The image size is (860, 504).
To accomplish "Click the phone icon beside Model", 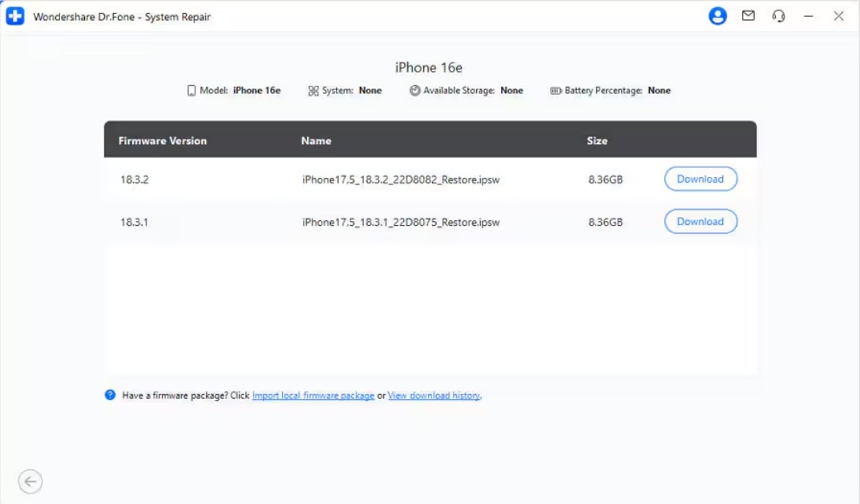I will point(192,91).
